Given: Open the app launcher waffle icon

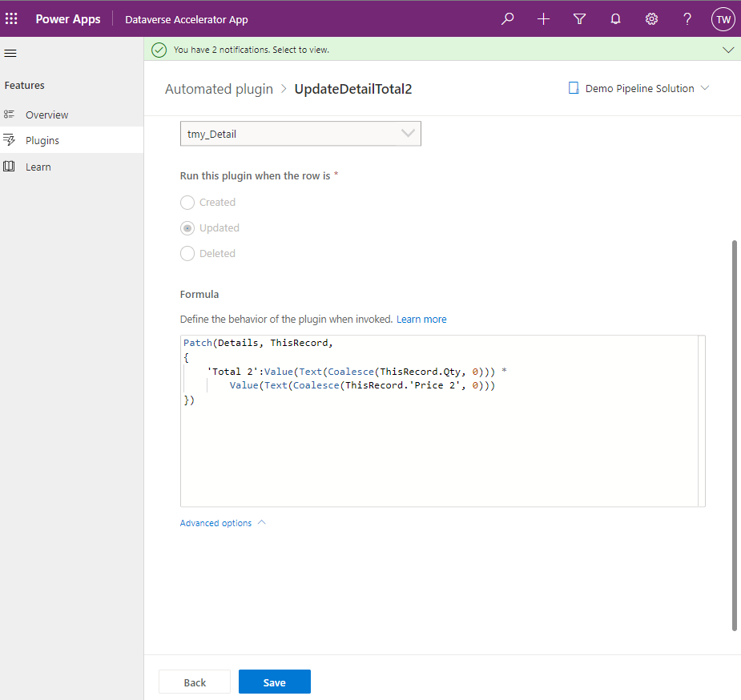Looking at the screenshot, I should (x=11, y=19).
